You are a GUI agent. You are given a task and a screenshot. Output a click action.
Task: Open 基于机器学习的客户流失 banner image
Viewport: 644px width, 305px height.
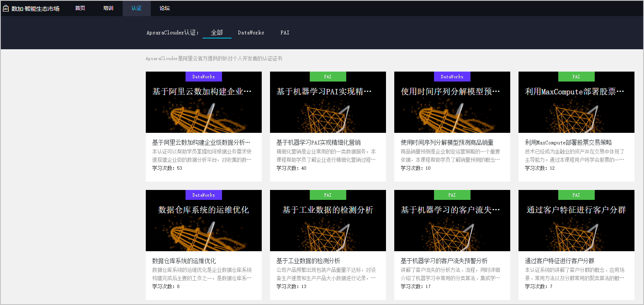pos(452,221)
